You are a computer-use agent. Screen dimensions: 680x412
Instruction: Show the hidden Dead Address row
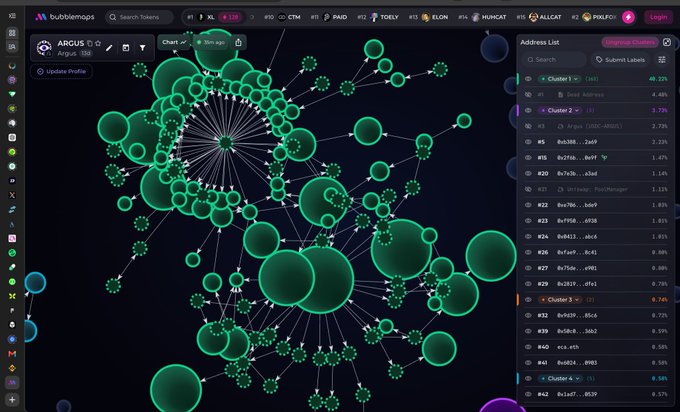tap(528, 95)
